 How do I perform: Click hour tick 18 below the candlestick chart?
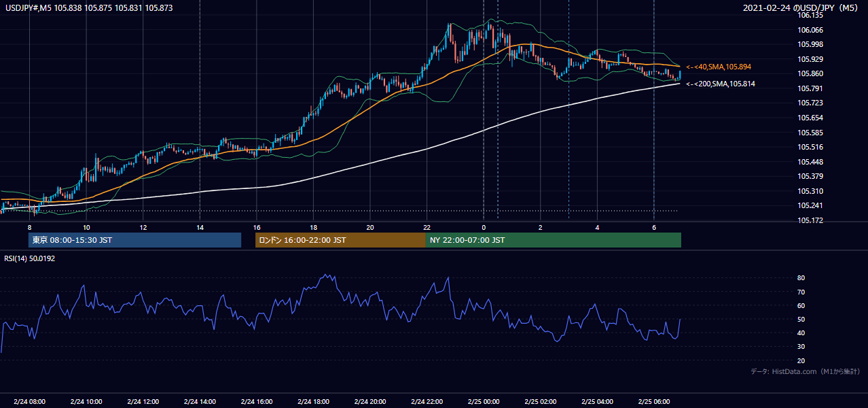pyautogui.click(x=313, y=227)
